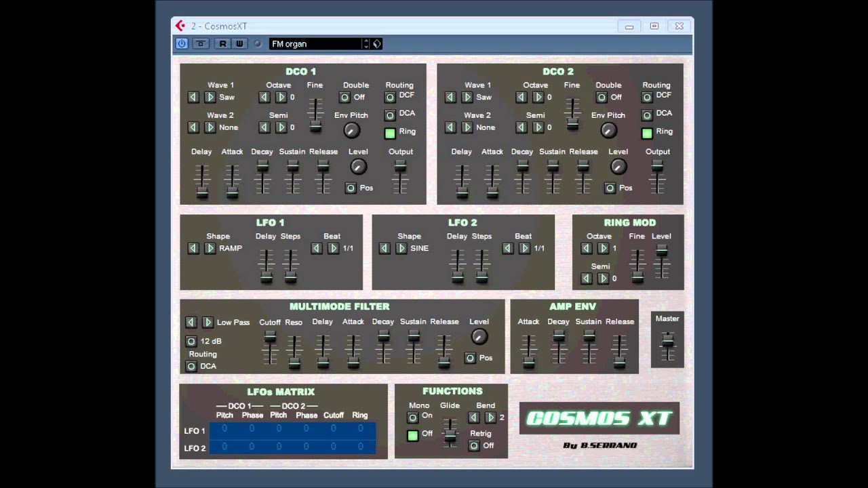
Task: Increase the Bend range value
Action: 490,418
